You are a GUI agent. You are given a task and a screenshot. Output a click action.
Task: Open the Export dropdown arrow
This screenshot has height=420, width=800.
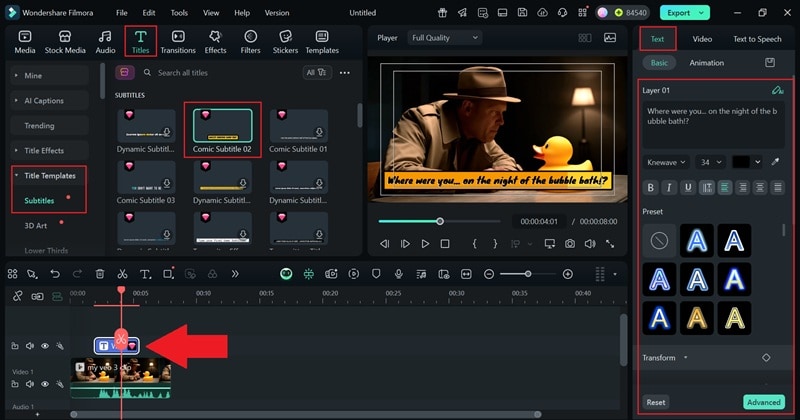tap(702, 13)
